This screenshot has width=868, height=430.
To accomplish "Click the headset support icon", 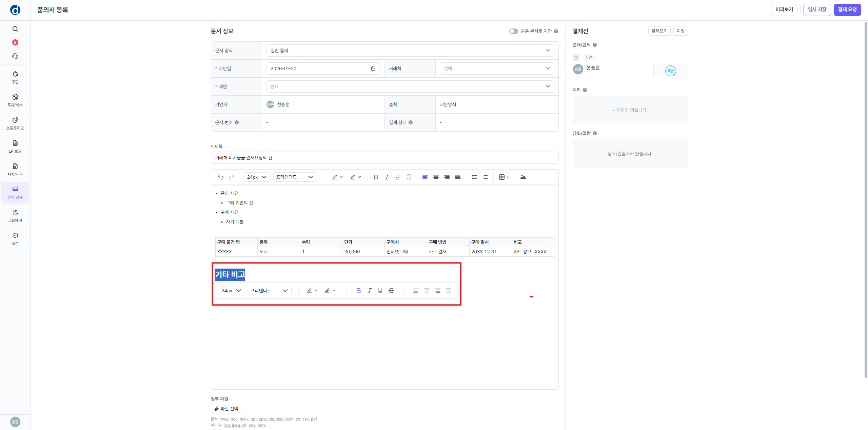I will click(x=15, y=56).
